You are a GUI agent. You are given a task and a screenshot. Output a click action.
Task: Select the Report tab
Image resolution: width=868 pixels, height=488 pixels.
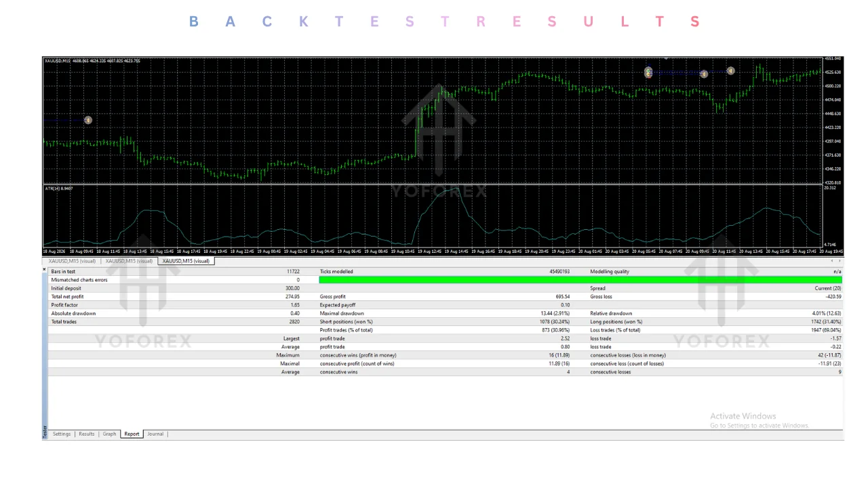point(132,434)
